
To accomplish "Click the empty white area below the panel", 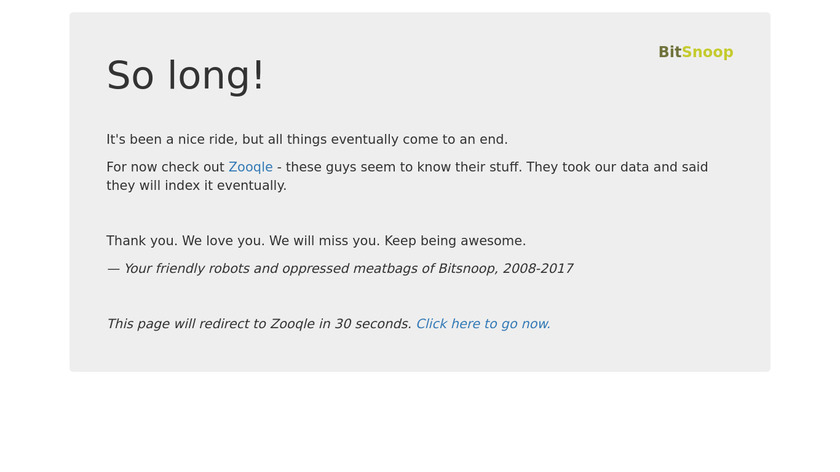I will click(x=420, y=422).
